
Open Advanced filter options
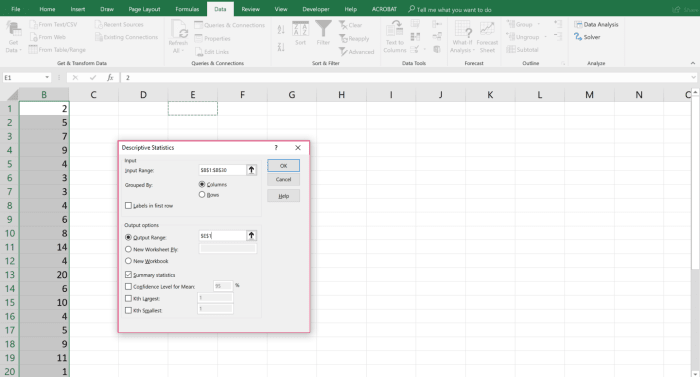[356, 52]
